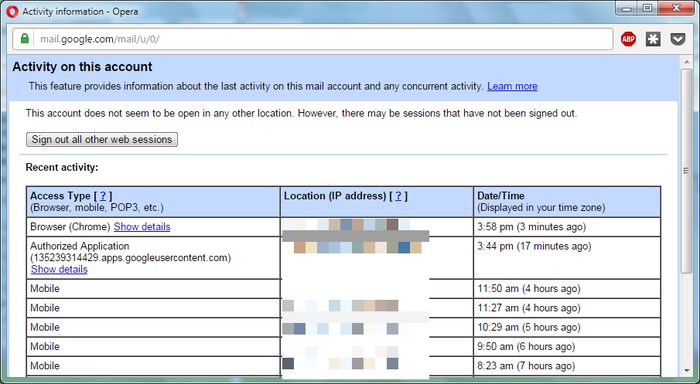
Task: Select the 11:27 am (4 hours ago) cell
Action: coord(567,308)
